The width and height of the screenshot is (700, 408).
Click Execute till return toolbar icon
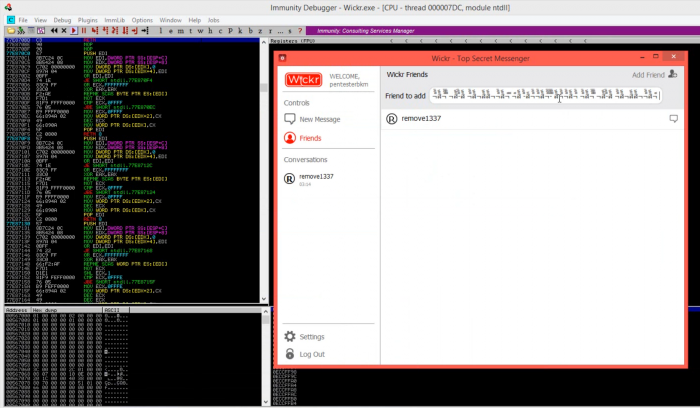(135, 30)
